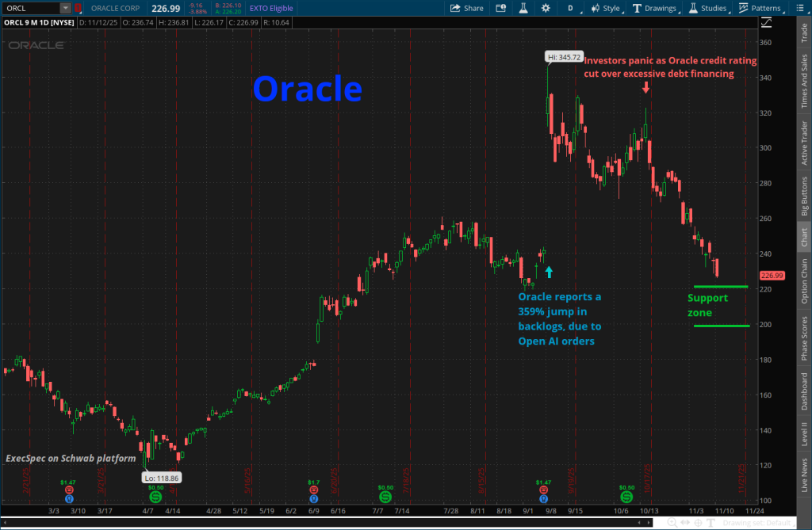Viewport: 812px width, 530px height.
Task: Open the alert message icon next to Share
Action: [501, 8]
